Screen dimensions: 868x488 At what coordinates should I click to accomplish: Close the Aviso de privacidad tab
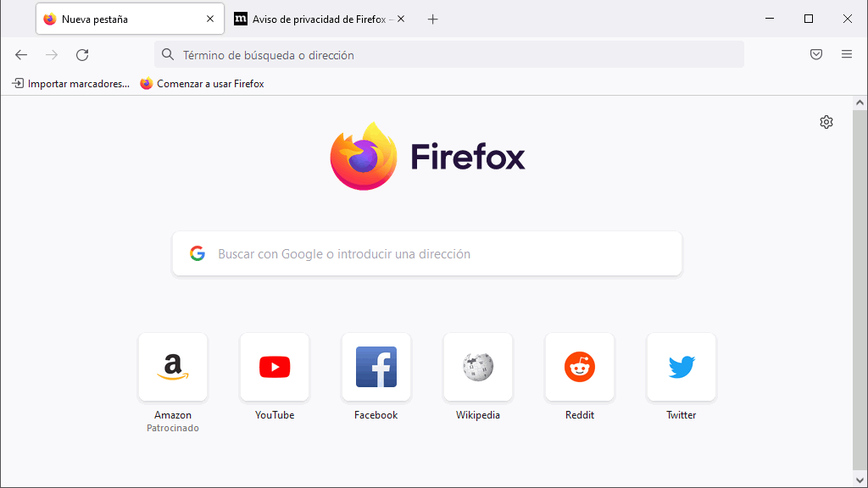click(x=401, y=19)
